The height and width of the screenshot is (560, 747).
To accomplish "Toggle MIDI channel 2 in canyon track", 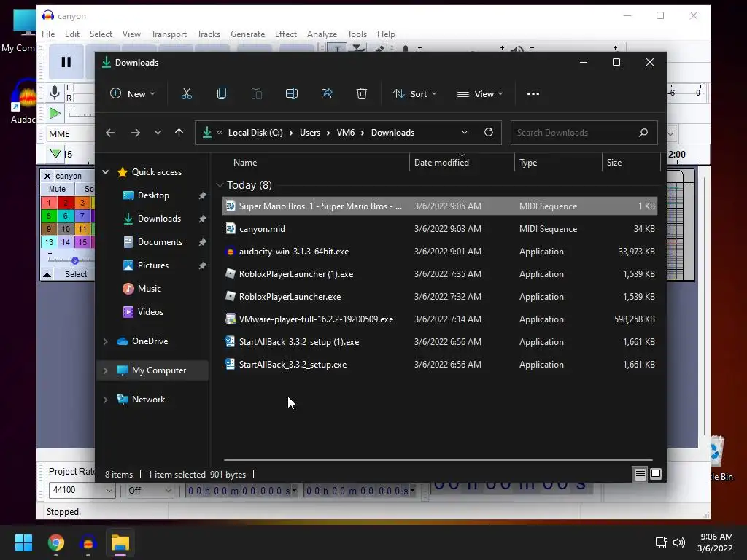I will pyautogui.click(x=66, y=203).
